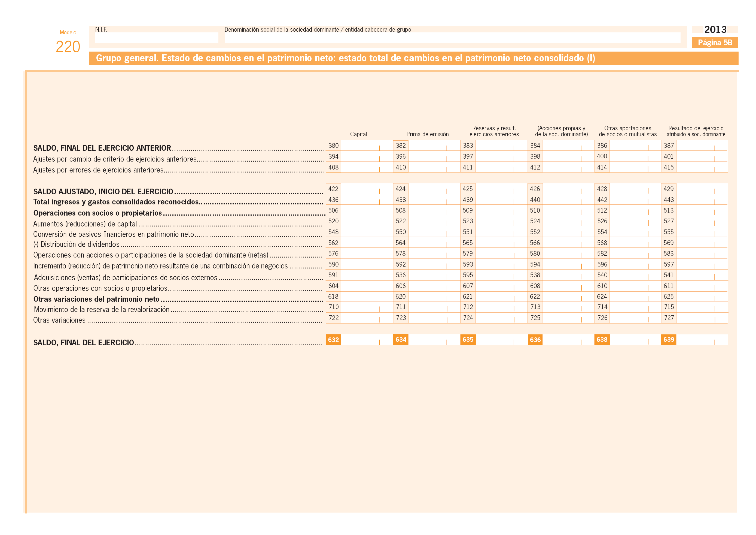The height and width of the screenshot is (535, 756).
Task: Select field 384 Acciones propias
Action: click(568, 145)
